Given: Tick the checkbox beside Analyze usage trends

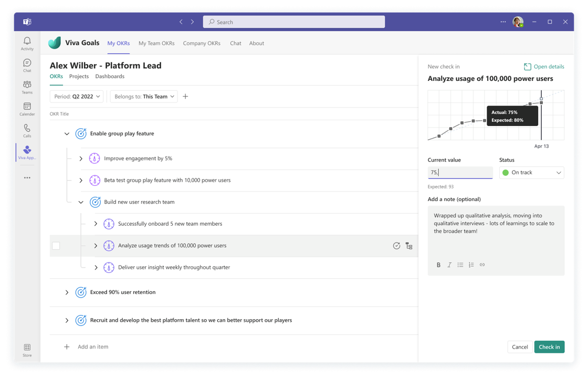Looking at the screenshot, I should pos(56,246).
